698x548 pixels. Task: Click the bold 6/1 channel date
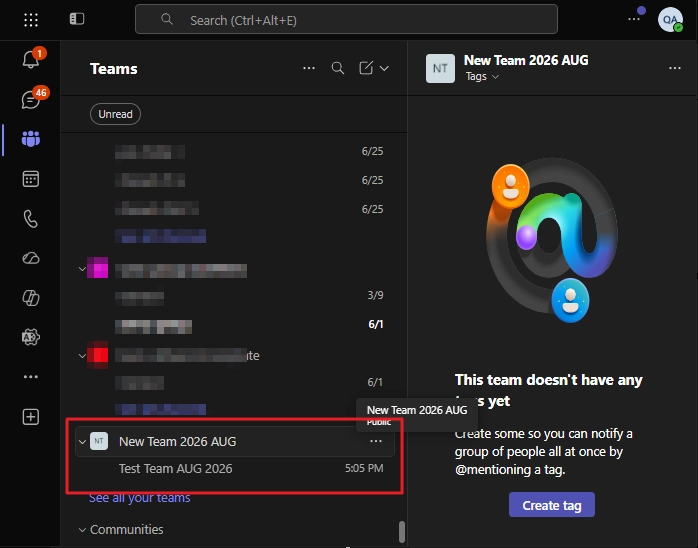tap(376, 324)
